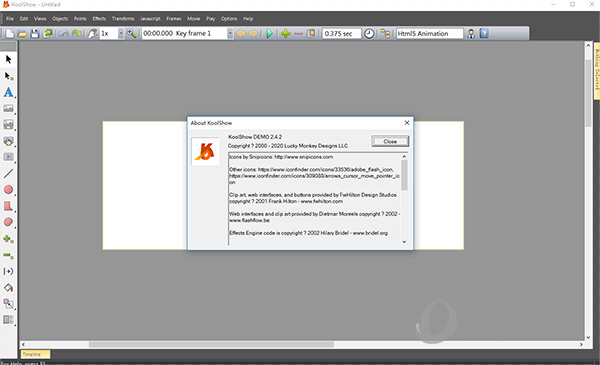Select the remove point green minus tool

8,255
